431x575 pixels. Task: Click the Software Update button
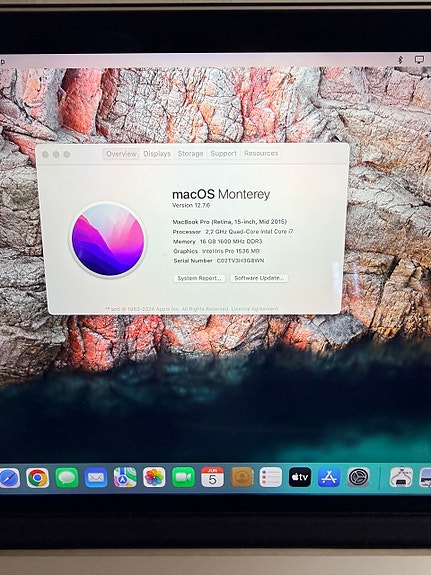click(259, 278)
